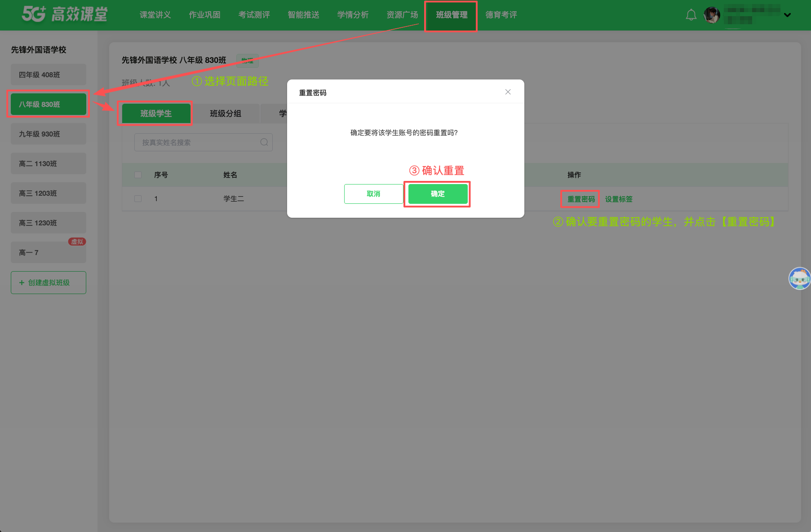Click the 虚拟 badge on 高一 7
The height and width of the screenshot is (532, 811).
[77, 242]
